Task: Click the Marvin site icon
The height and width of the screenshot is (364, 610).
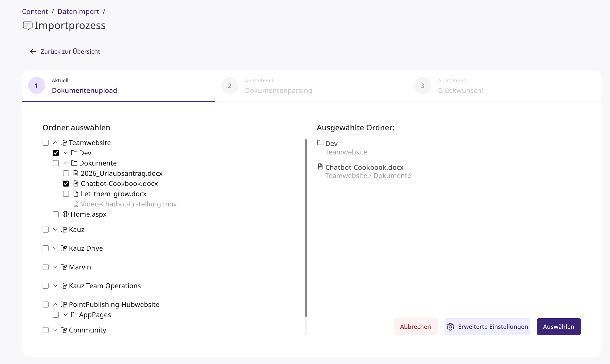Action: [64, 267]
